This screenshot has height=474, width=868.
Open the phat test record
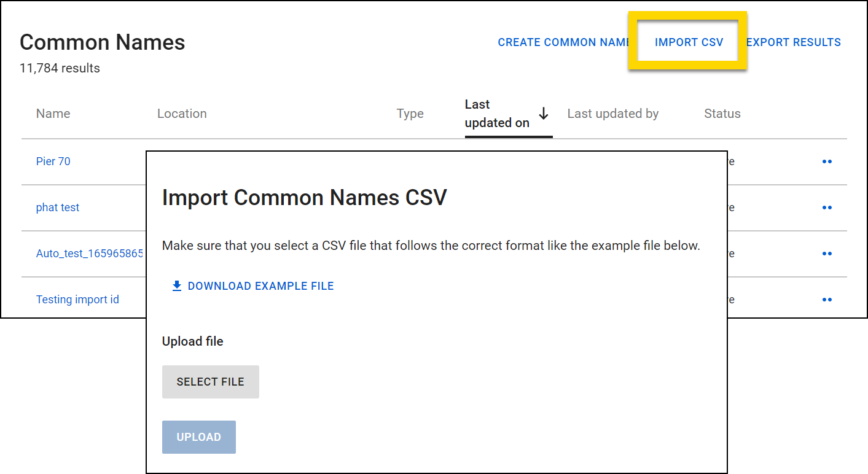tap(57, 207)
